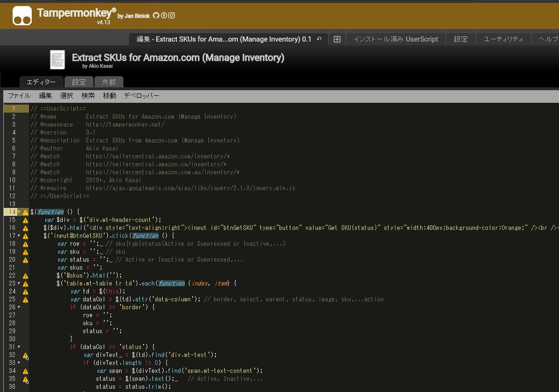Screen dimensions: 559x392
Task: Open the 選択 menu
Action: [x=67, y=95]
